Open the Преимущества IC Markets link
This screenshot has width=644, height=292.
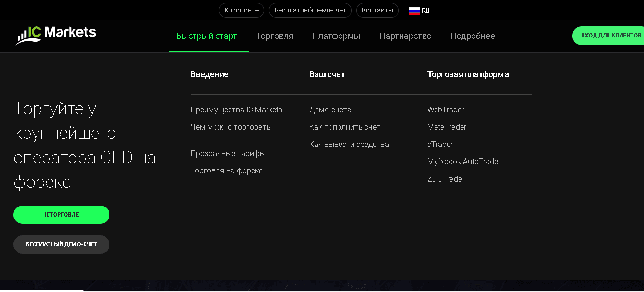[236, 109]
